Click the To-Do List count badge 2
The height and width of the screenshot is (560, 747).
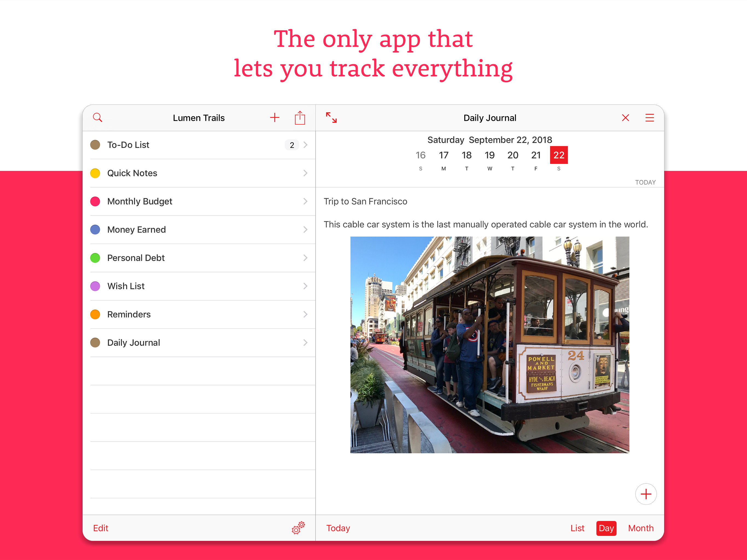click(x=292, y=145)
